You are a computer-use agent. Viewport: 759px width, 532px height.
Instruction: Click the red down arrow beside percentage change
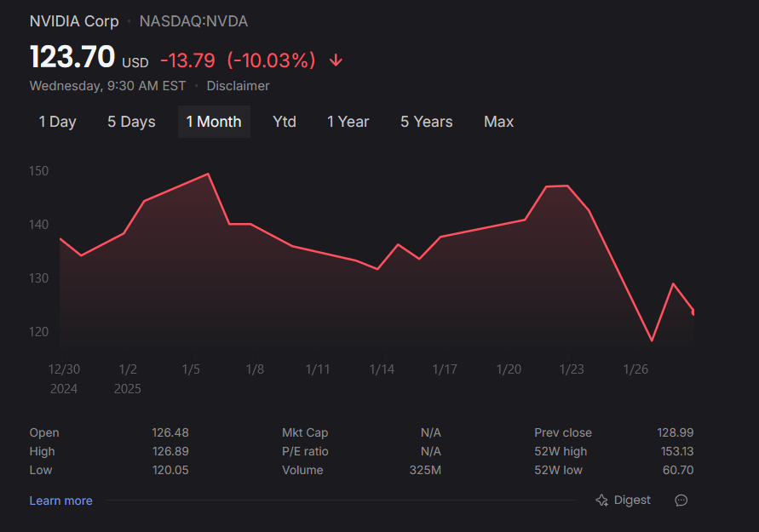tap(336, 60)
